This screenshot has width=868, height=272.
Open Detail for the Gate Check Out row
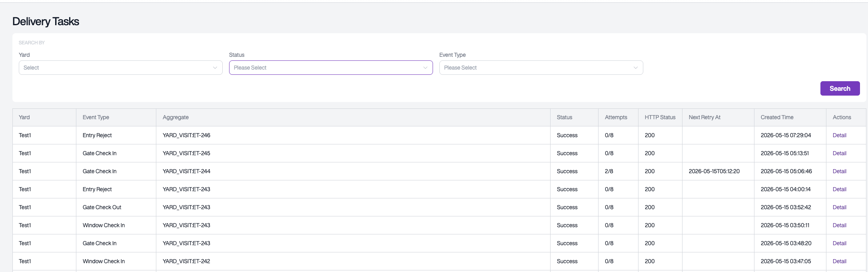pos(839,207)
